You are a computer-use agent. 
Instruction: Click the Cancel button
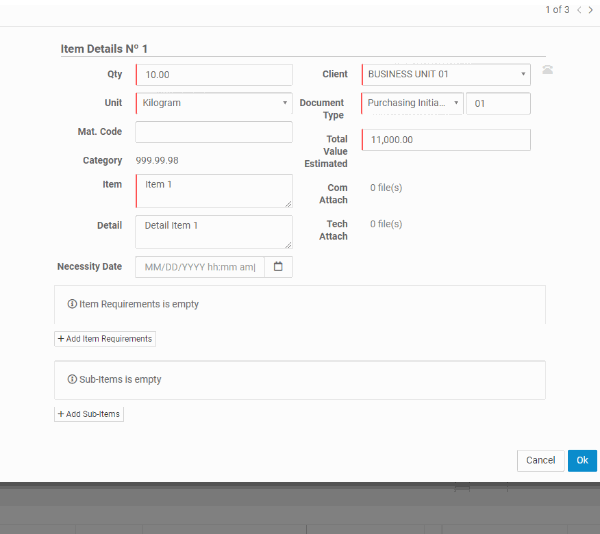pos(540,460)
